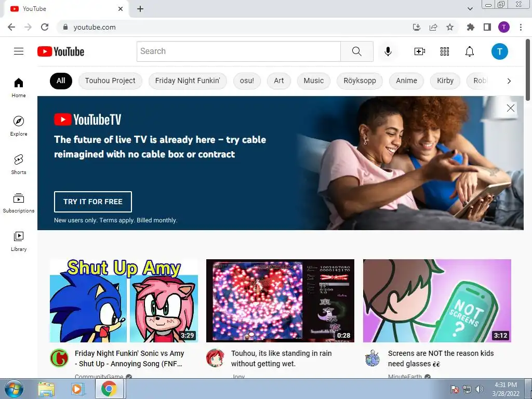The width and height of the screenshot is (532, 399).
Task: Select the Music chip
Action: point(314,81)
